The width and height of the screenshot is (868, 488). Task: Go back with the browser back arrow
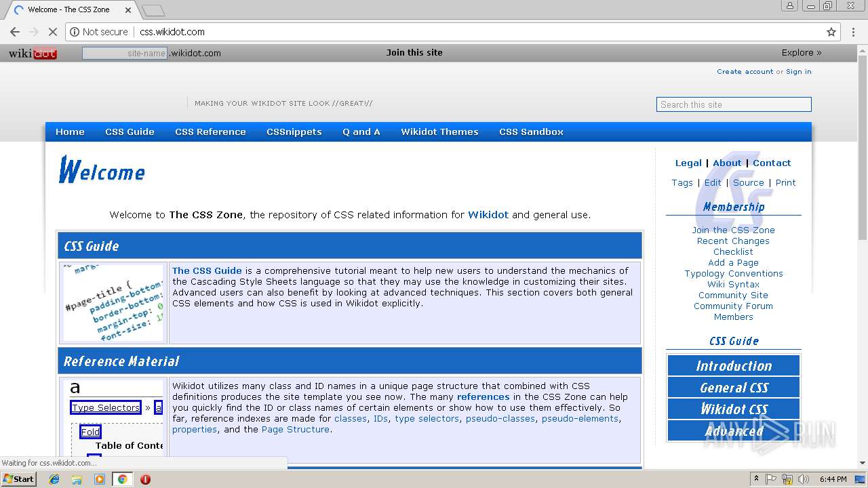[x=15, y=32]
